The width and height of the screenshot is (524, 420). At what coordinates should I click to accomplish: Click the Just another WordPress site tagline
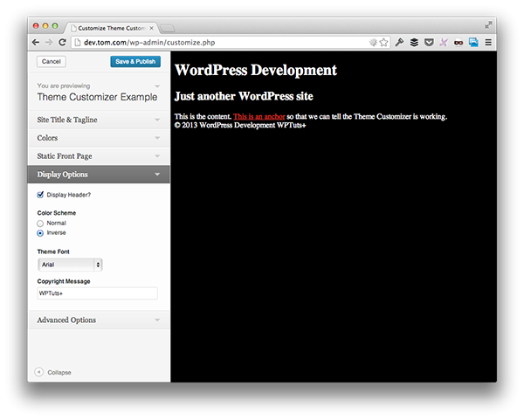(244, 96)
